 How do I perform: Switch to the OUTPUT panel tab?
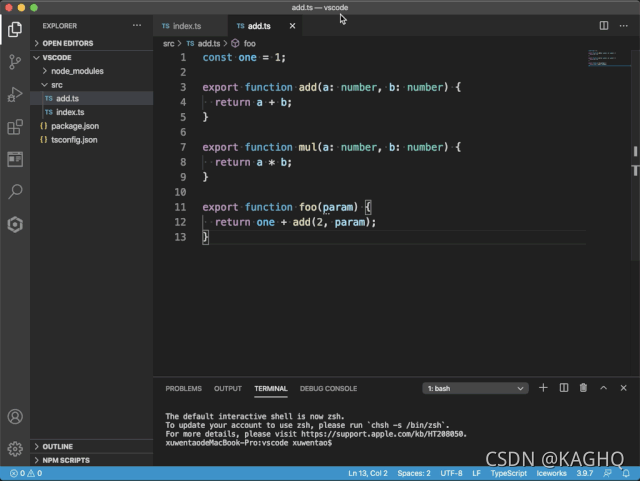tap(228, 388)
